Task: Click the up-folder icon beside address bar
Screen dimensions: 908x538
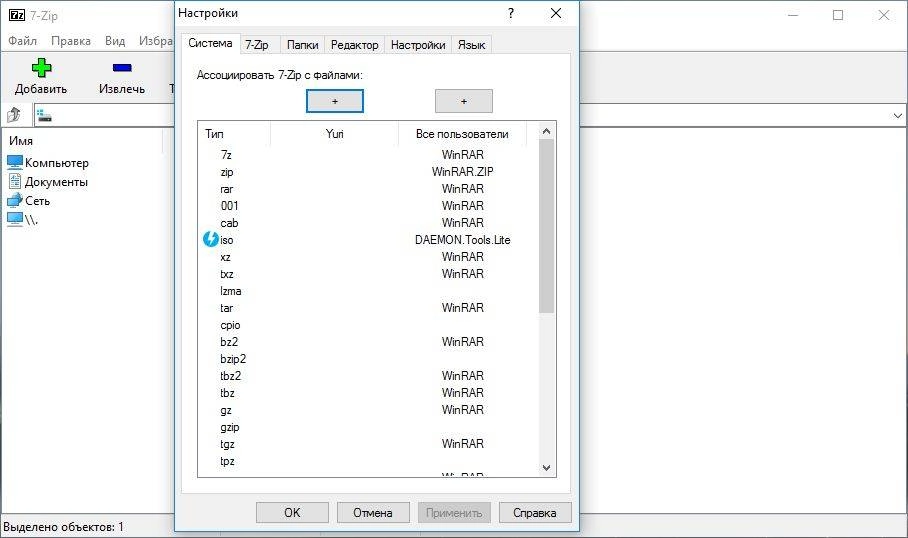Action: point(14,115)
